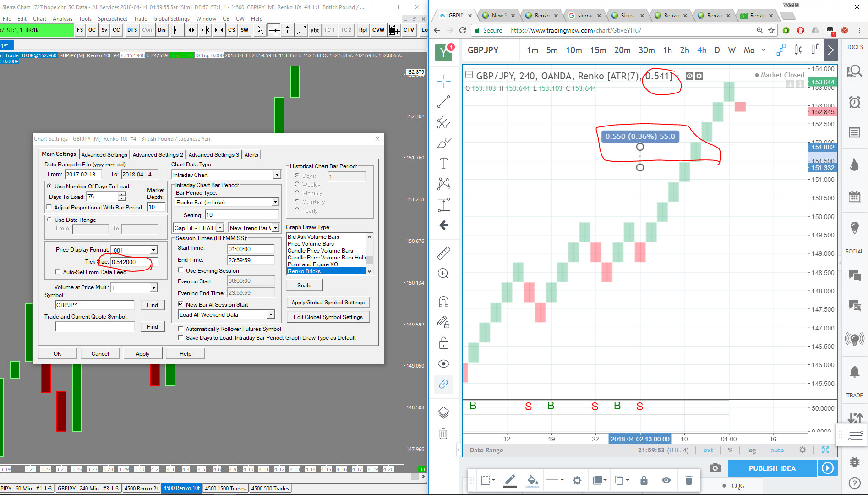Activate the zoom in tool
The image size is (868, 495).
point(443,274)
